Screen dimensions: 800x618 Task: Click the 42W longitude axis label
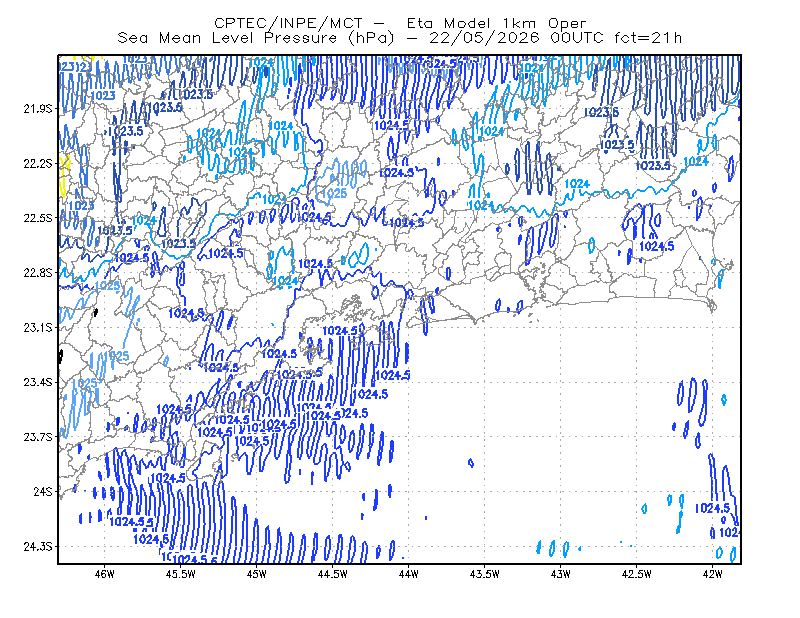tap(713, 574)
